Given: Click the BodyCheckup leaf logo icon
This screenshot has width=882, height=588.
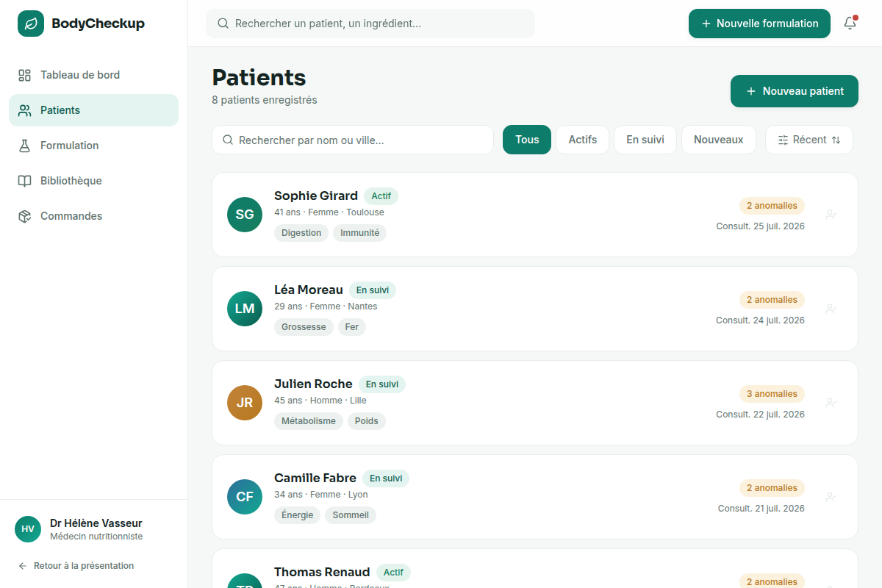Looking at the screenshot, I should (31, 24).
